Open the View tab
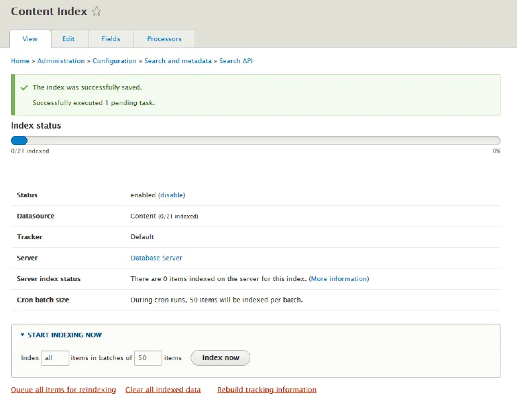 coord(30,39)
